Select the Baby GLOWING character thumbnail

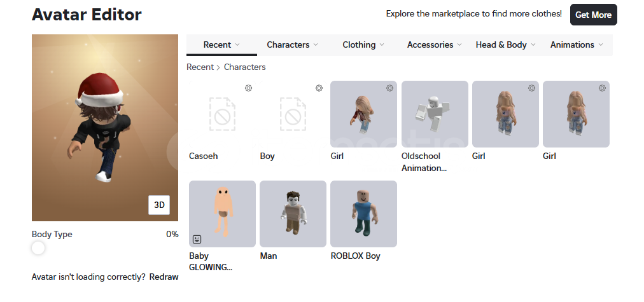[222, 214]
